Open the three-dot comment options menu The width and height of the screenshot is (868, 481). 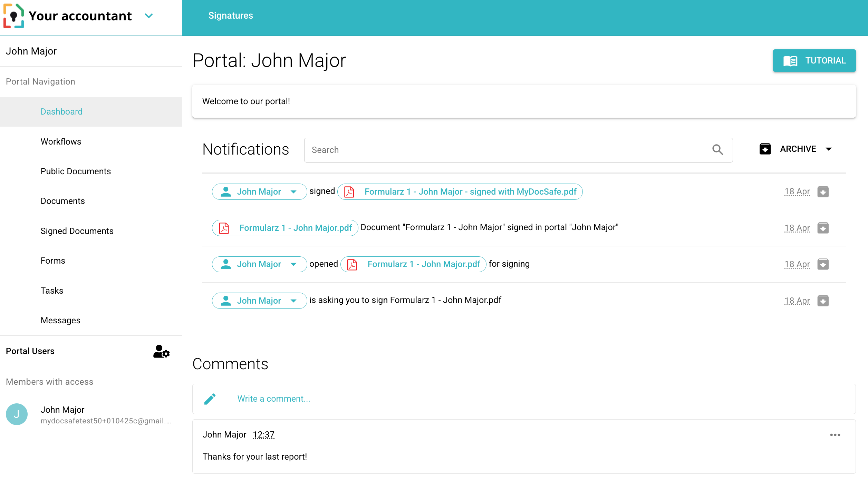835,435
